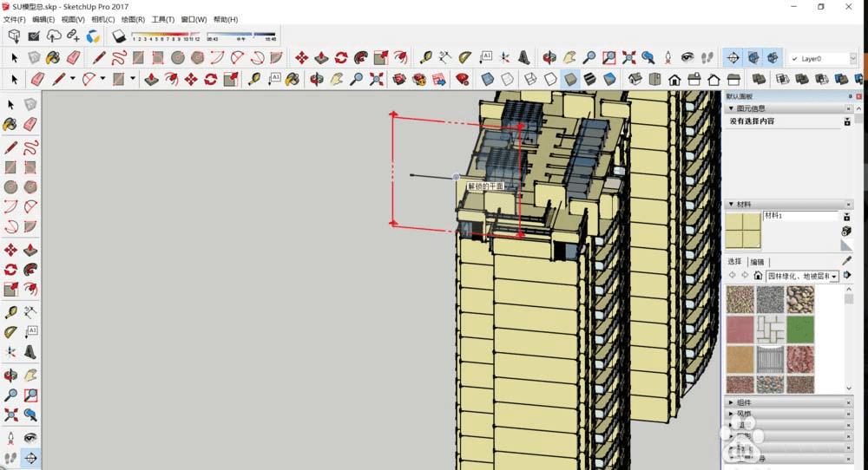Click the Zoom Extents icon
868x470 pixels.
(629, 58)
